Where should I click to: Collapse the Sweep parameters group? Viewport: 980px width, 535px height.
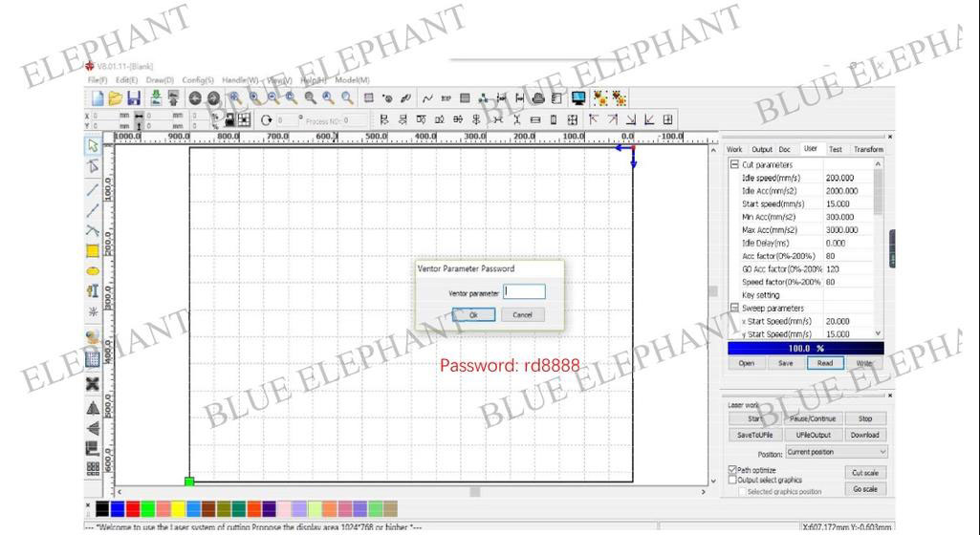(x=734, y=308)
